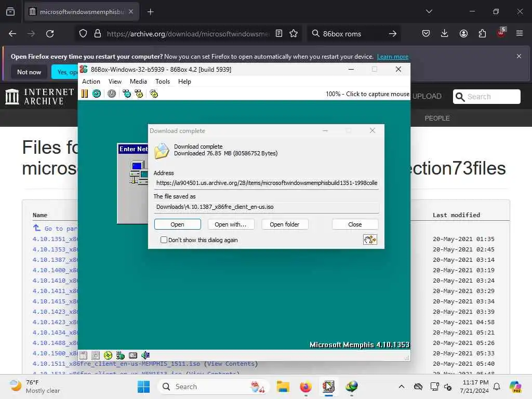Image resolution: width=532 pixels, height=399 pixels.
Task: Click the sound speaker status icon
Action: 145,355
